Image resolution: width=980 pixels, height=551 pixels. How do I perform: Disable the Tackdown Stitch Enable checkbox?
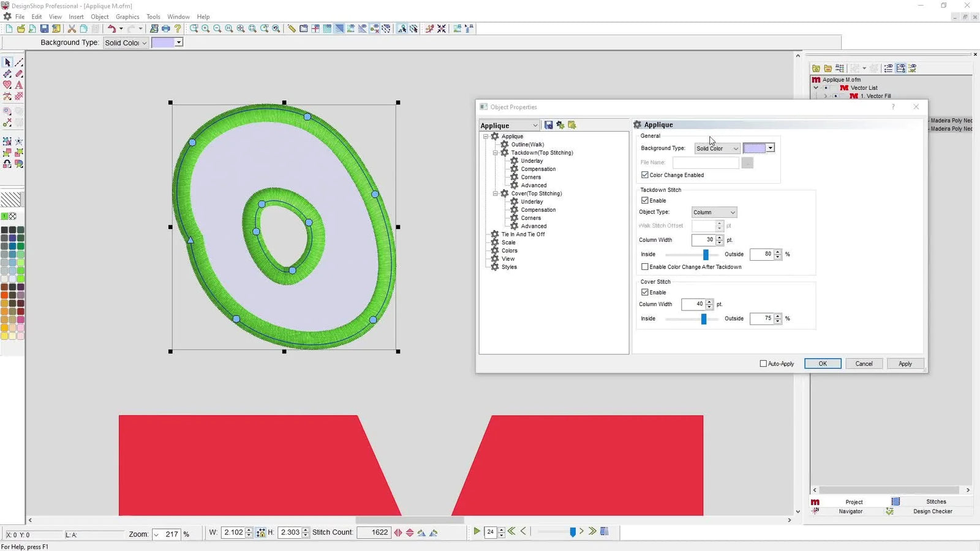[645, 200]
